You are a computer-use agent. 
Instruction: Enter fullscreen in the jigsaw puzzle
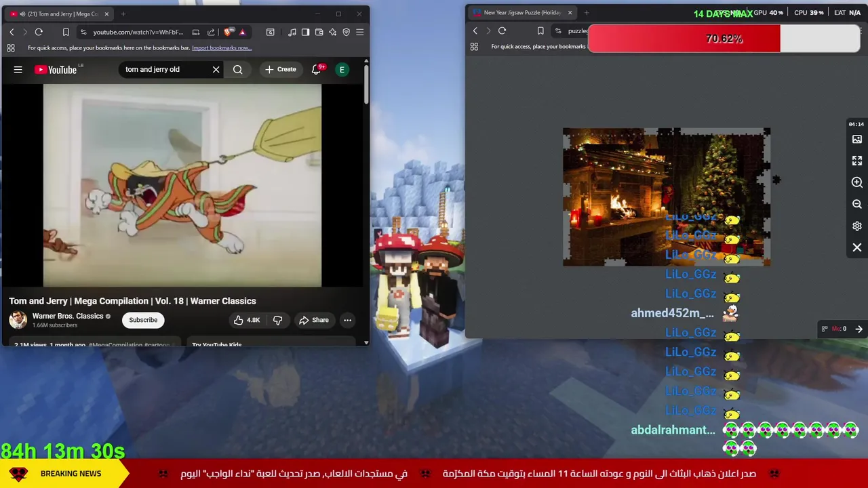point(857,161)
